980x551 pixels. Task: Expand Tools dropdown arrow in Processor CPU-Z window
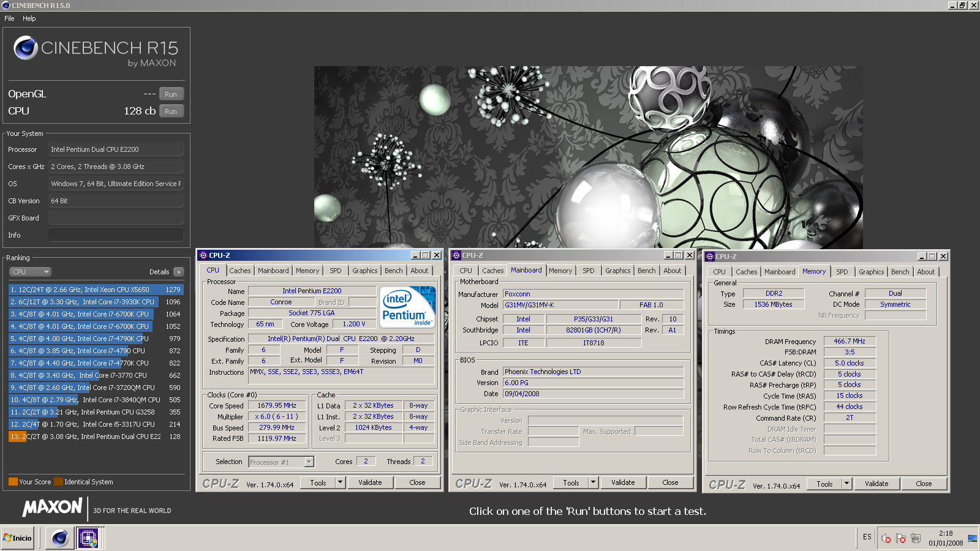341,482
